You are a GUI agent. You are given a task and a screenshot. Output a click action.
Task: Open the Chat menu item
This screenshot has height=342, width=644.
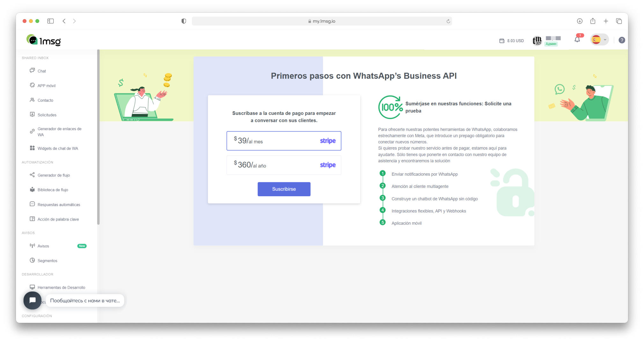[42, 71]
